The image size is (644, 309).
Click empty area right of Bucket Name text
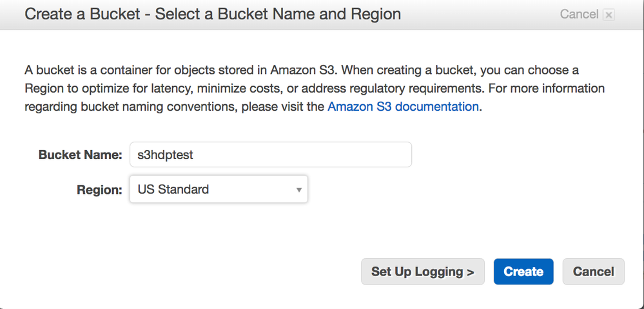(x=322, y=154)
